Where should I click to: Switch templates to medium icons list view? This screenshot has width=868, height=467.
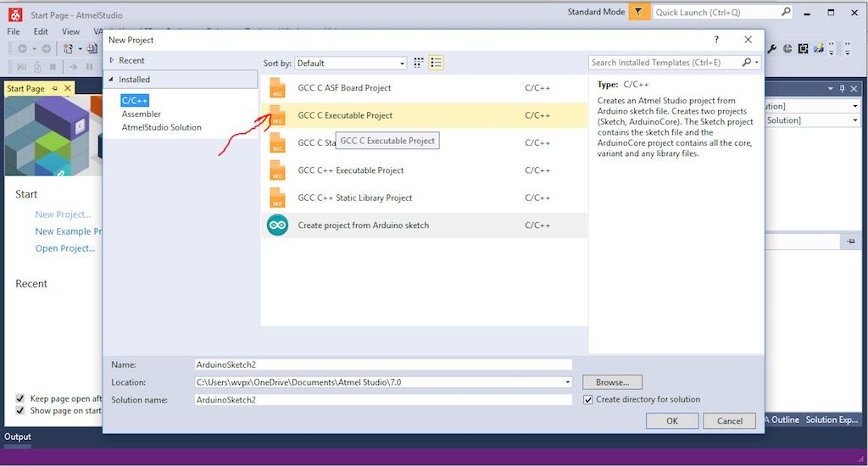pyautogui.click(x=437, y=63)
